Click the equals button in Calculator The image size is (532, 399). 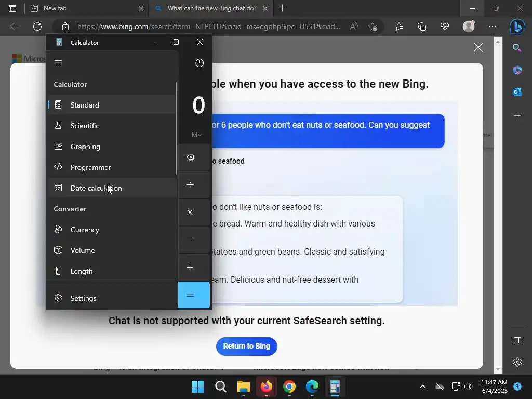(194, 295)
